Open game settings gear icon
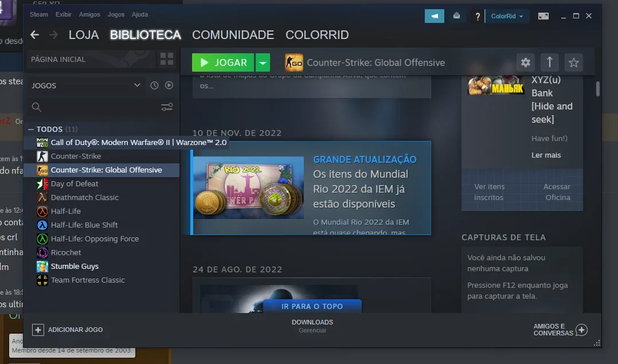This screenshot has width=618, height=364. pyautogui.click(x=525, y=62)
